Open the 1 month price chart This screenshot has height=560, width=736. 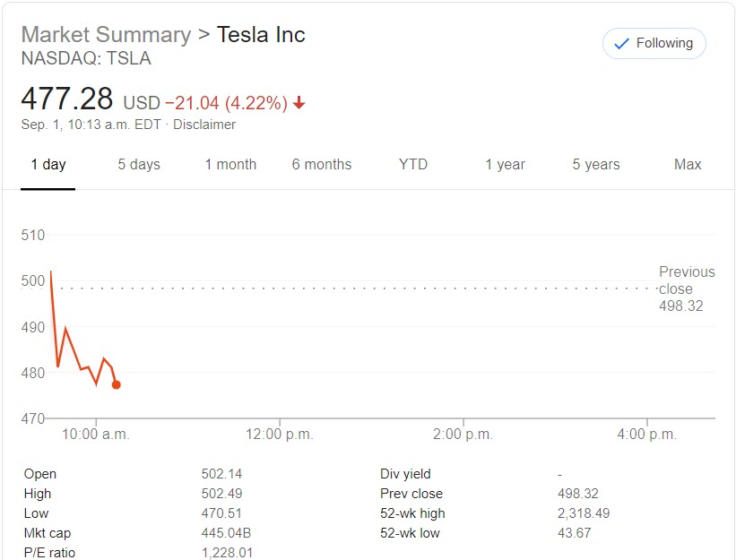230,165
